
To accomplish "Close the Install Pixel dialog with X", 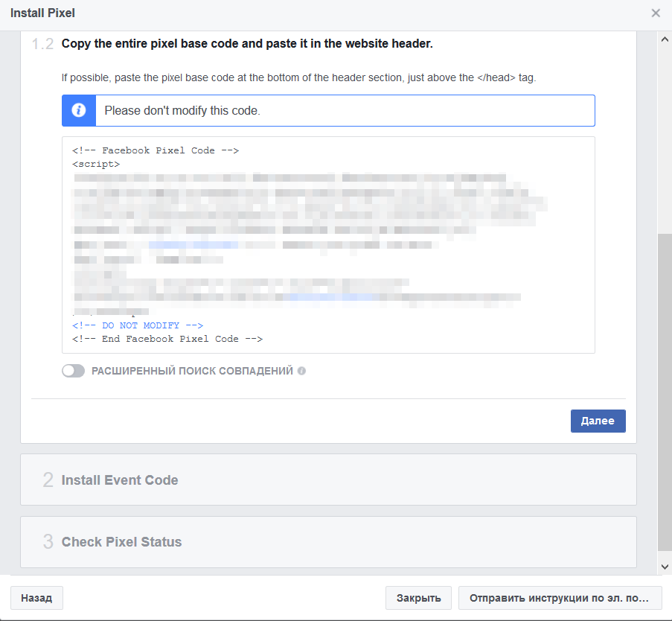I will click(x=656, y=13).
